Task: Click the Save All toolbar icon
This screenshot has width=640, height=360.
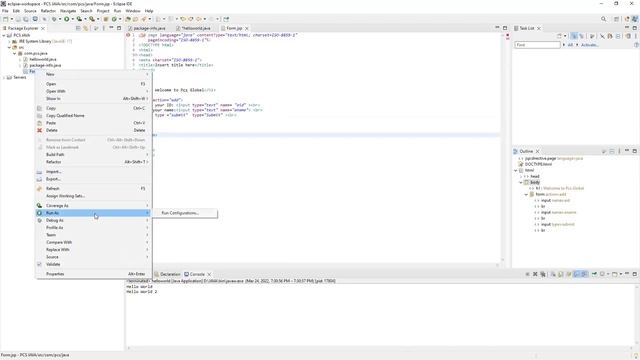Action: pos(26,19)
